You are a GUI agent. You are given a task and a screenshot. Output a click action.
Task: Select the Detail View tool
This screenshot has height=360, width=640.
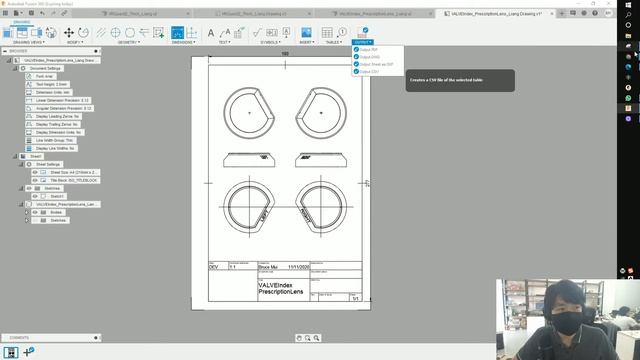(51, 33)
